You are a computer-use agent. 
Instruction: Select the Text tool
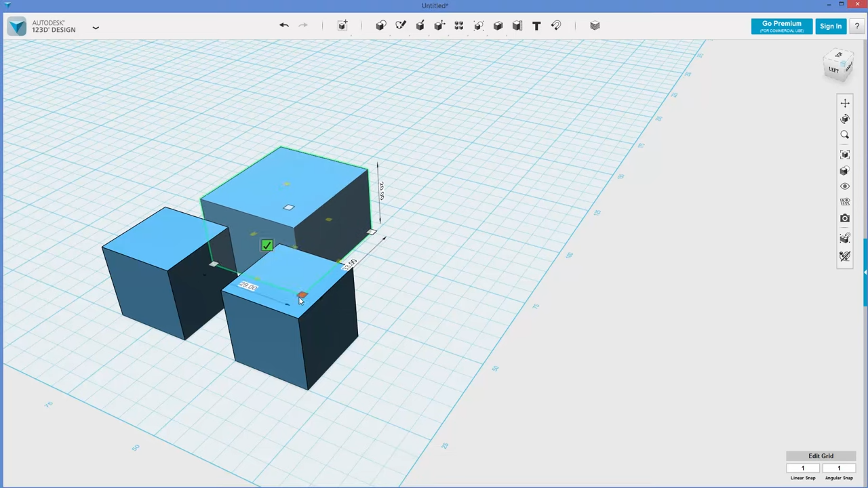(536, 26)
